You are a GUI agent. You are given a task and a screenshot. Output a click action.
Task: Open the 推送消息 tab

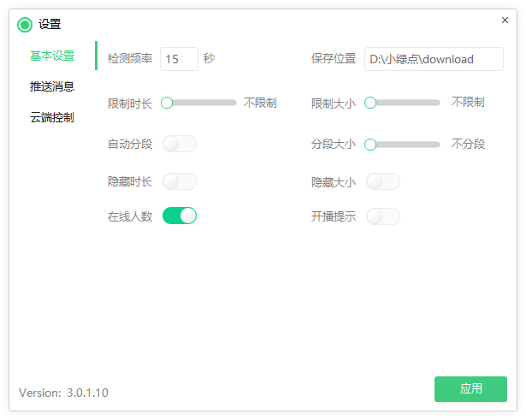52,86
